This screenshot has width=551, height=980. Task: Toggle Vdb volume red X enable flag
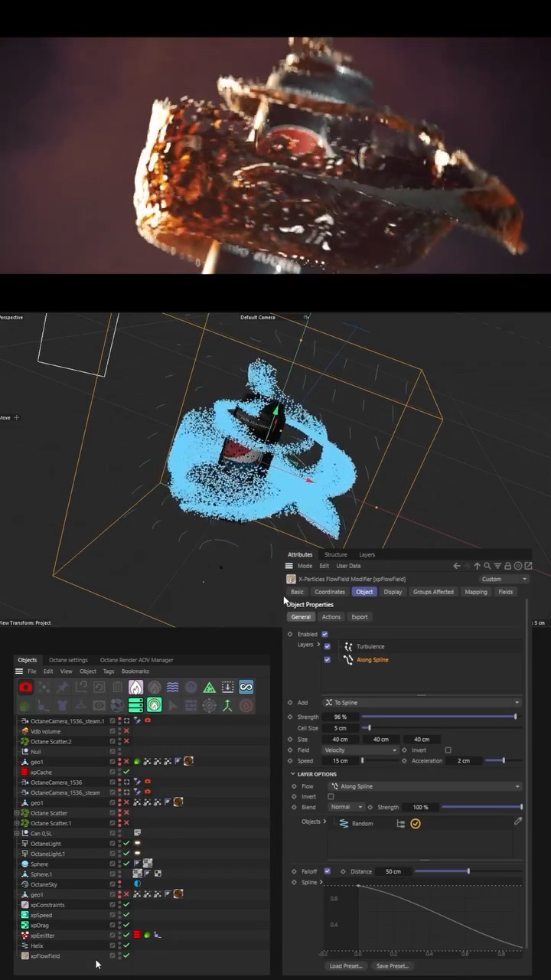(x=126, y=731)
